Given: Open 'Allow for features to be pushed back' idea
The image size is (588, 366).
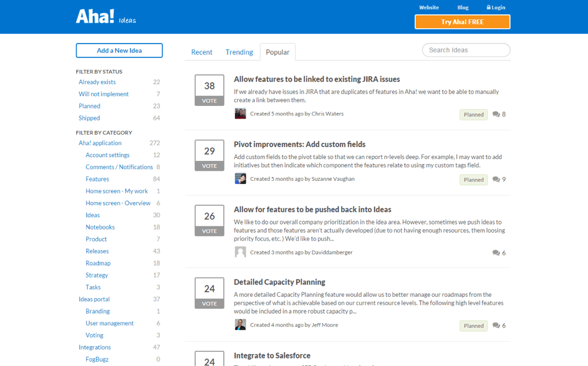Looking at the screenshot, I should pos(312,209).
